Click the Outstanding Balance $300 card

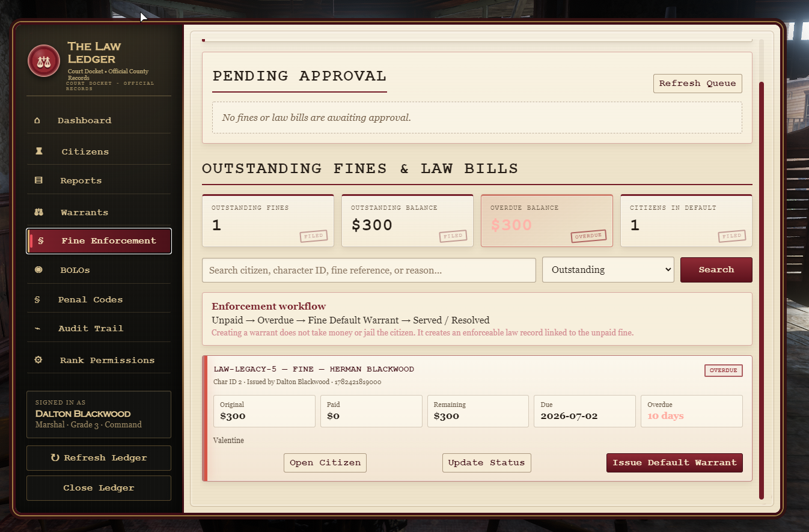coord(408,221)
